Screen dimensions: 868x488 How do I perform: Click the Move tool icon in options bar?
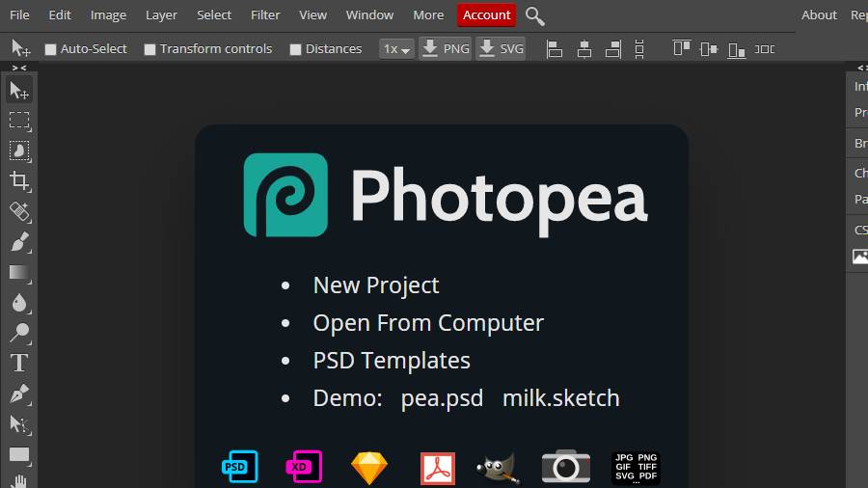[20, 48]
